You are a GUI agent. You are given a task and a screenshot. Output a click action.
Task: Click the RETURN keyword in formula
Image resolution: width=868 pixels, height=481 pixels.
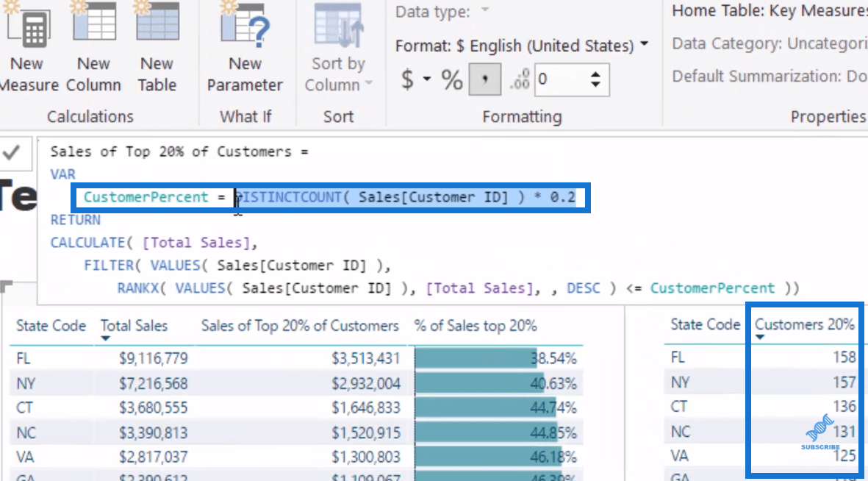pos(75,220)
